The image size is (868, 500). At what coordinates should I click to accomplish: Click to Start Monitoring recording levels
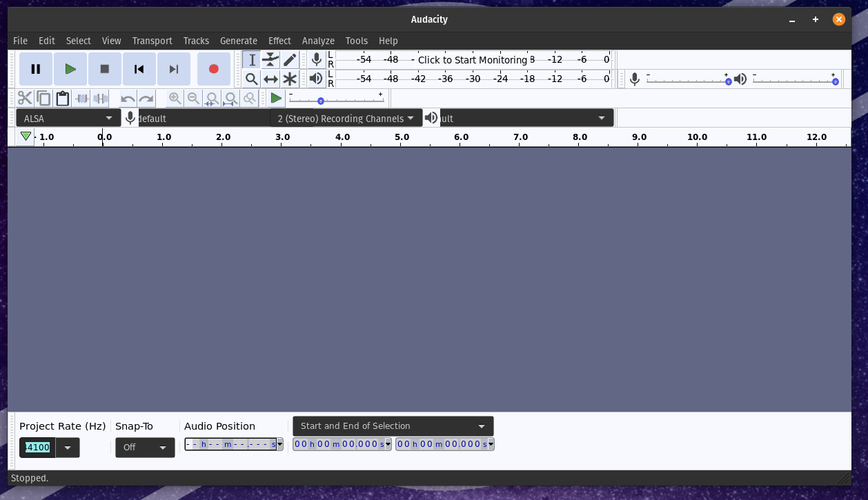point(473,60)
